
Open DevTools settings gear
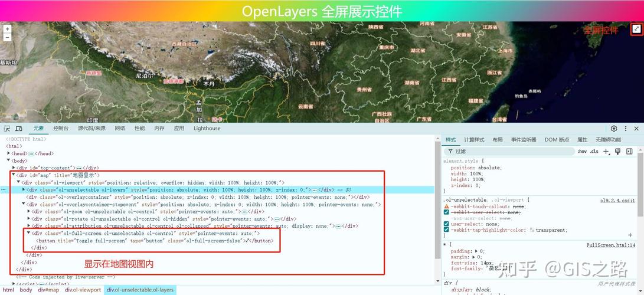(x=614, y=129)
